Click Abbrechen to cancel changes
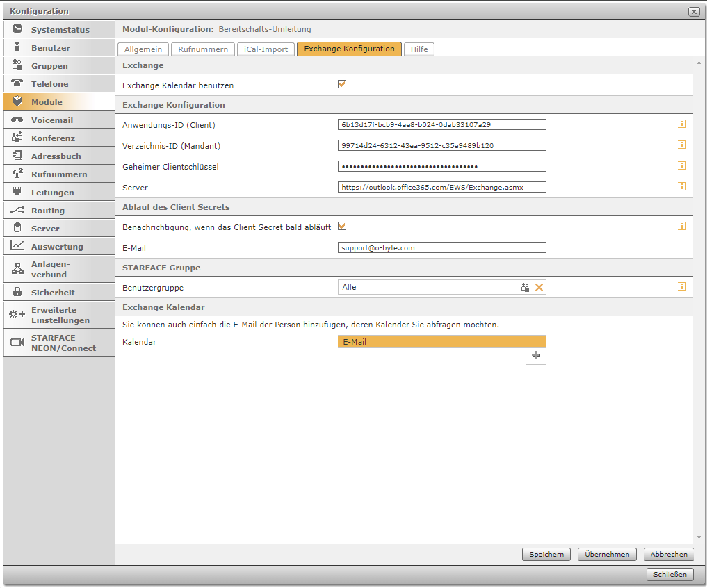The height and width of the screenshot is (588, 707). coord(669,554)
